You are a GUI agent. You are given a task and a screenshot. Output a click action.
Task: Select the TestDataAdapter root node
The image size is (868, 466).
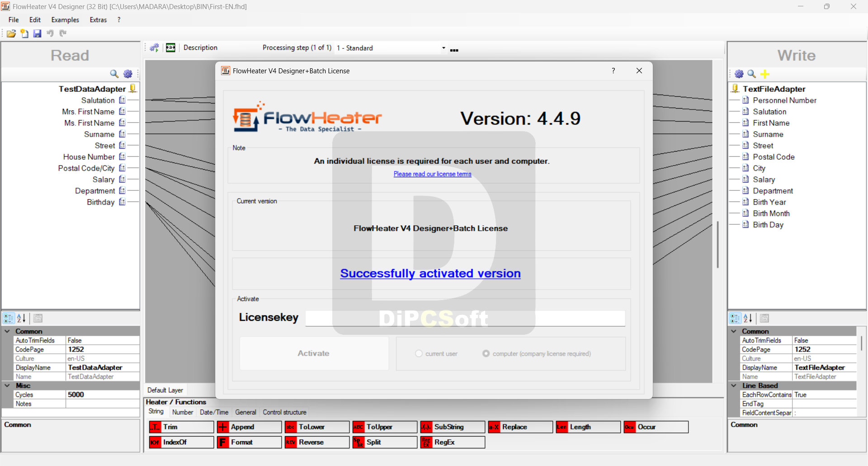pos(92,89)
